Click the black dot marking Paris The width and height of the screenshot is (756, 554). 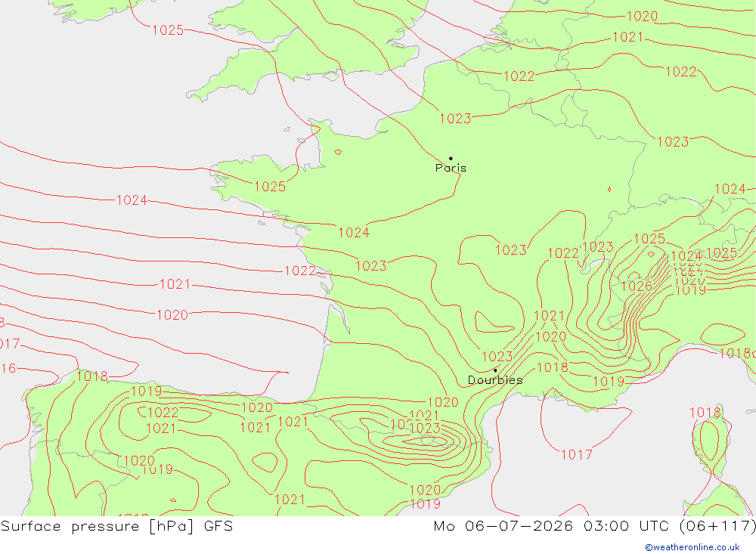coord(451,158)
